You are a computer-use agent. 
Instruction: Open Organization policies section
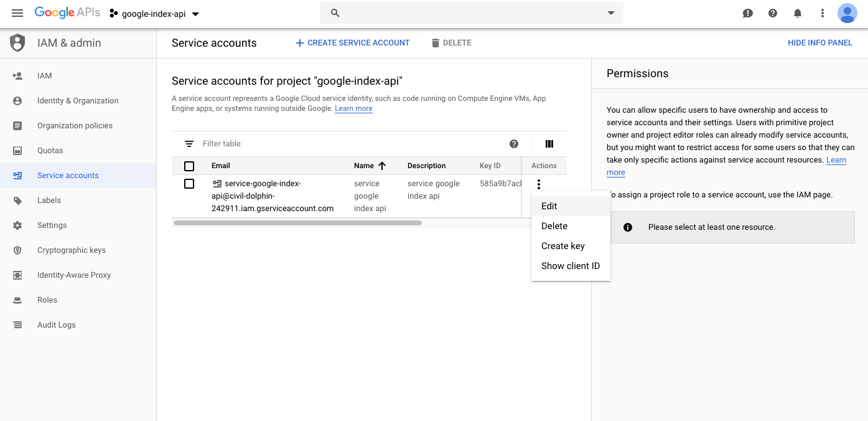click(x=78, y=126)
